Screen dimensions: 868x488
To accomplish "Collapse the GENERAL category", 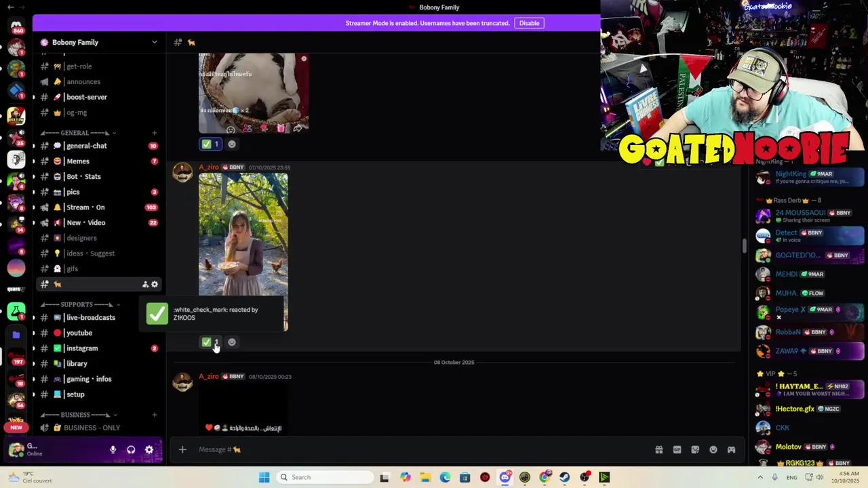I will 78,133.
